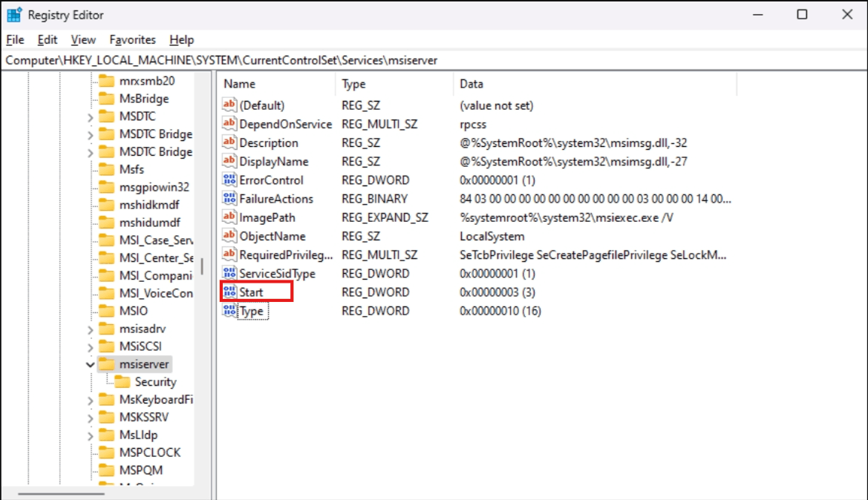Expand the MSKSSRV key
The width and height of the screenshot is (868, 500).
91,418
